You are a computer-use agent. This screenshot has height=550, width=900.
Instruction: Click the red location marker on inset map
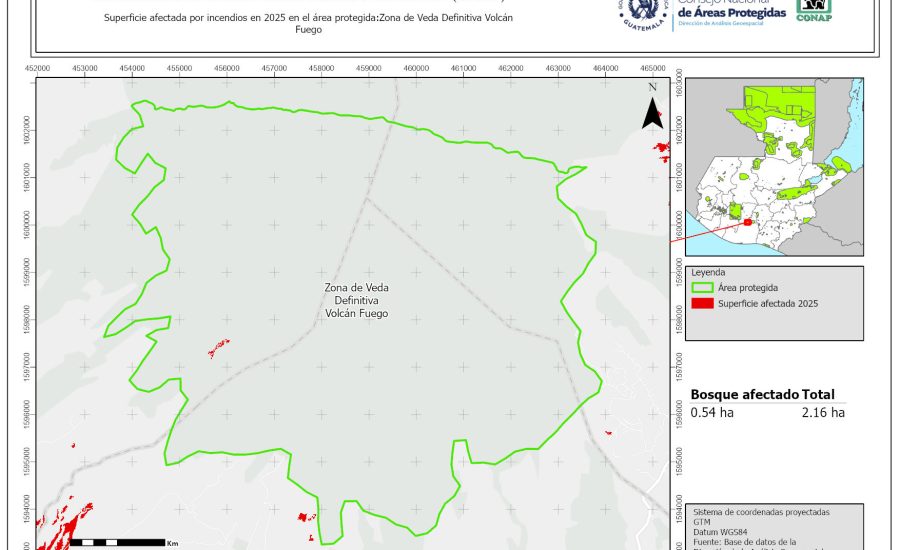747,223
